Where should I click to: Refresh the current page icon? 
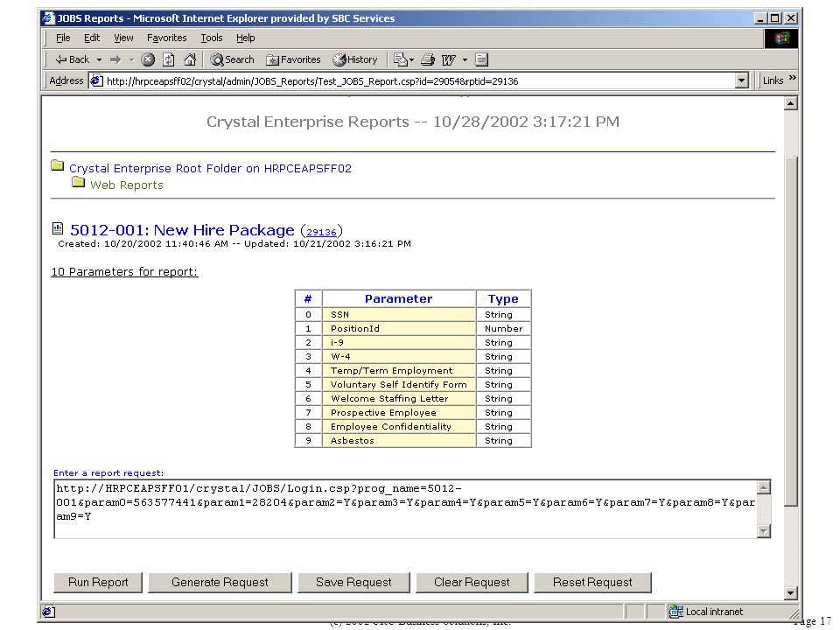pyautogui.click(x=169, y=59)
